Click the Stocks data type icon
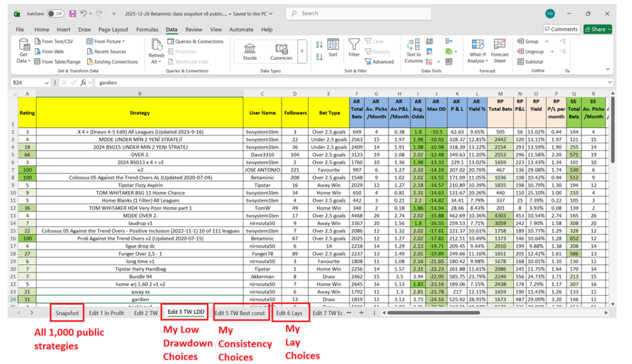Viewport: 632px width, 364px height. tap(250, 48)
